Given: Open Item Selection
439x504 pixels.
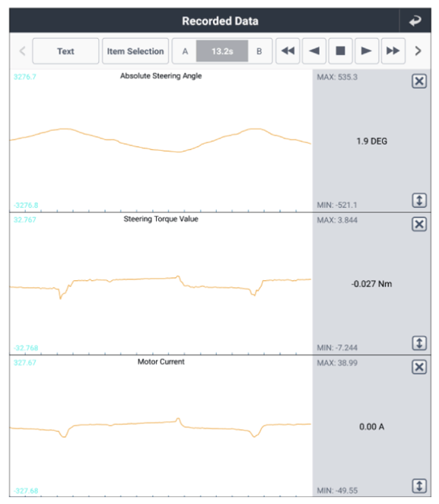Looking at the screenshot, I should (135, 51).
